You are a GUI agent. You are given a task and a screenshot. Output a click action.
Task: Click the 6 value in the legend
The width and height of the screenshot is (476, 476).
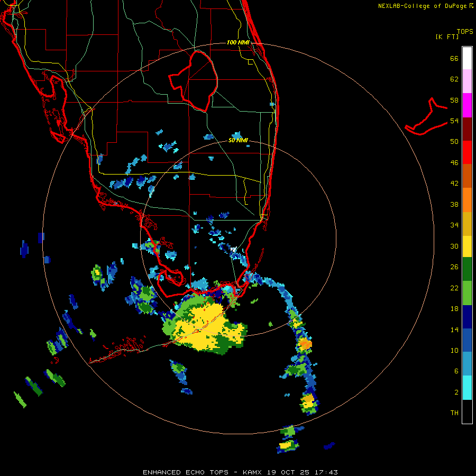(456, 371)
